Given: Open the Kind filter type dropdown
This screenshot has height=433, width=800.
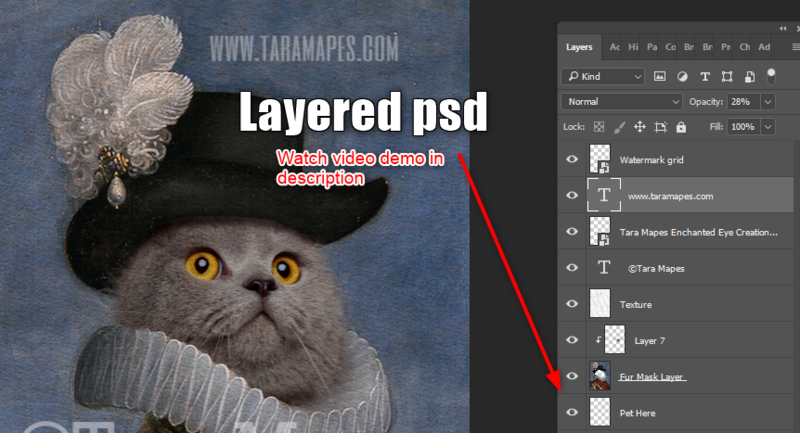Looking at the screenshot, I should pyautogui.click(x=603, y=77).
